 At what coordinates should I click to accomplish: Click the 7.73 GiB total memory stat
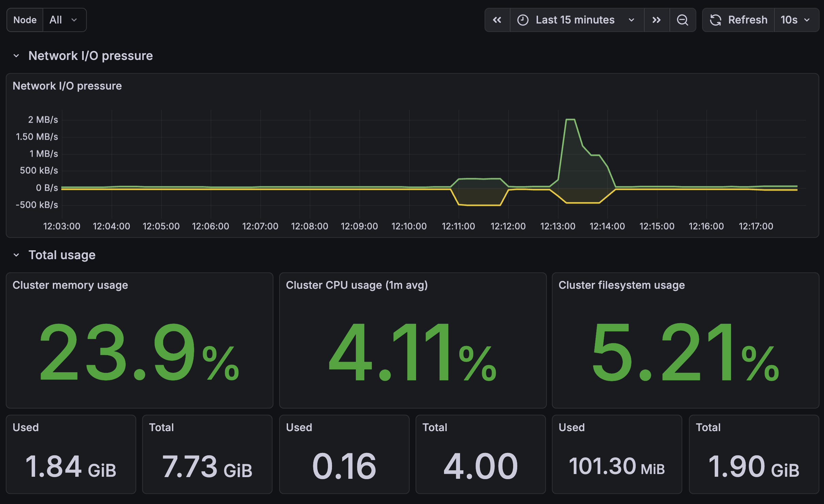click(207, 467)
